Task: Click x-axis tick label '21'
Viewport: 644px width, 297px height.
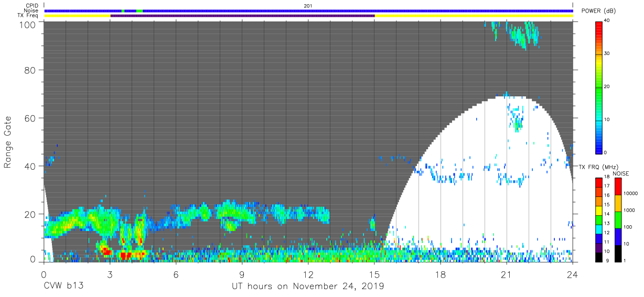Action: (507, 275)
